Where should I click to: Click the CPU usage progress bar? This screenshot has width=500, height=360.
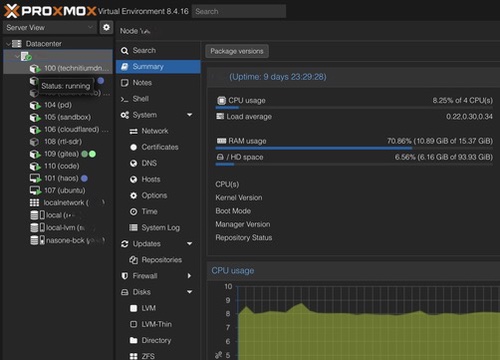coord(354,108)
